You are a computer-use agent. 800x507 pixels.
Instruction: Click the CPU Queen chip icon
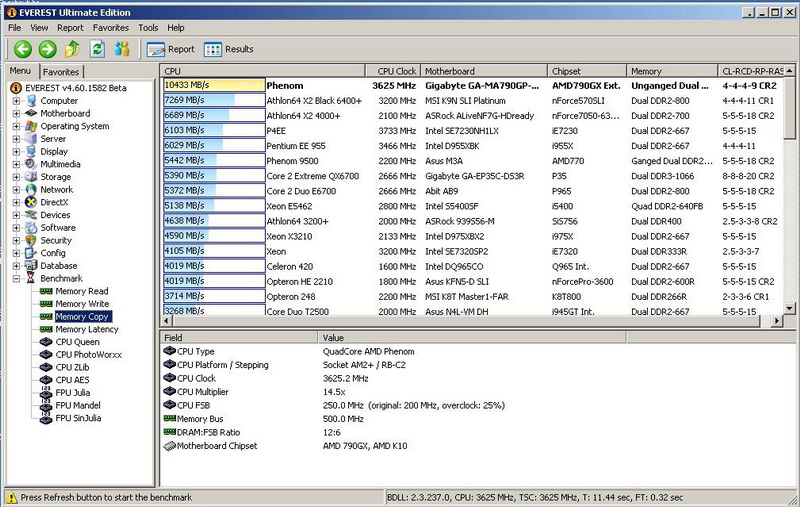pyautogui.click(x=46, y=342)
